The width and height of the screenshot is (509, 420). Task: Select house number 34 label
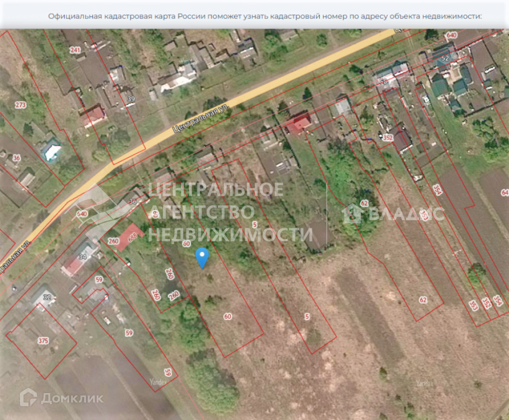82,257
